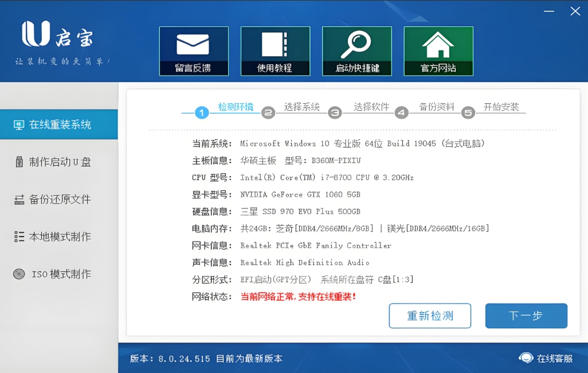
Task: Click the 开始安装 step label
Action: click(x=501, y=107)
